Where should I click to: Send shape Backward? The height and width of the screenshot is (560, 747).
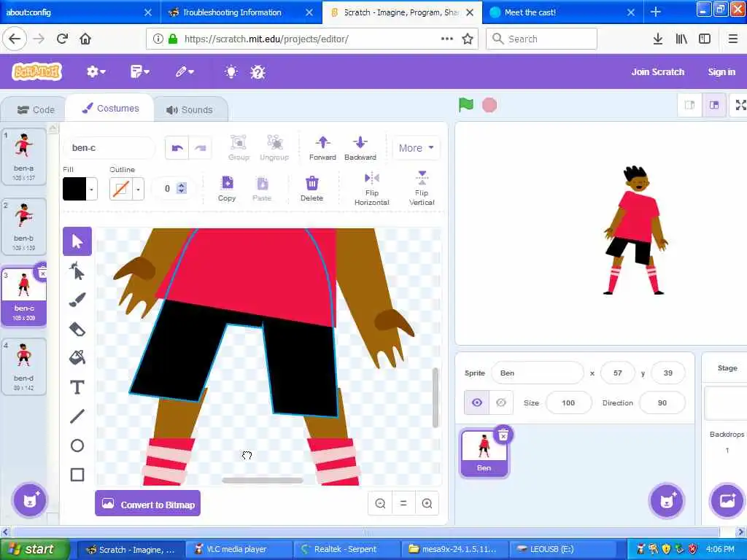click(360, 147)
